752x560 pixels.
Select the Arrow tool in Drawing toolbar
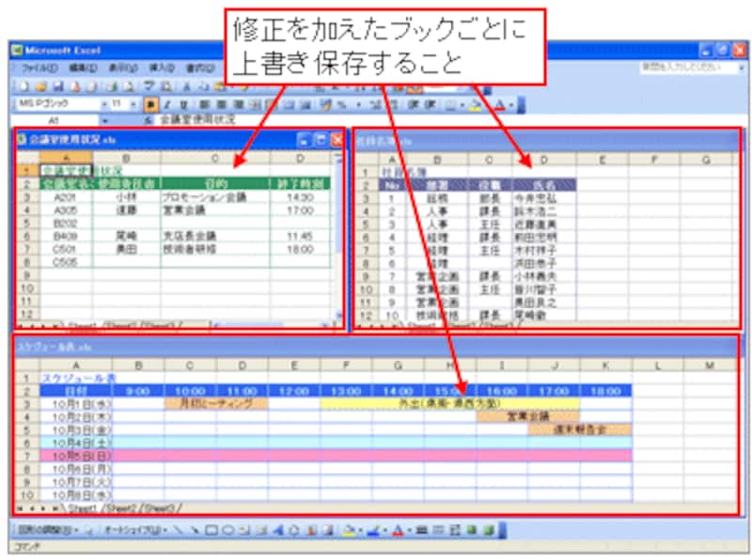(x=195, y=530)
